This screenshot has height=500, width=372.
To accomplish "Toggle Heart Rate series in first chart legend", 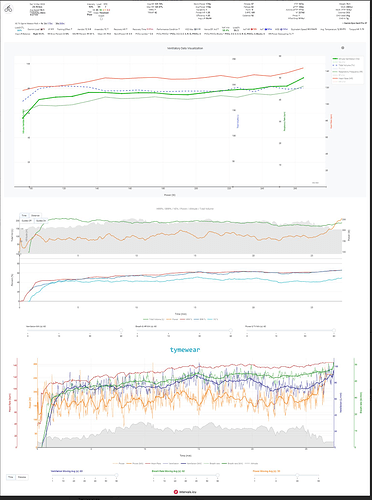I will pos(343,78).
